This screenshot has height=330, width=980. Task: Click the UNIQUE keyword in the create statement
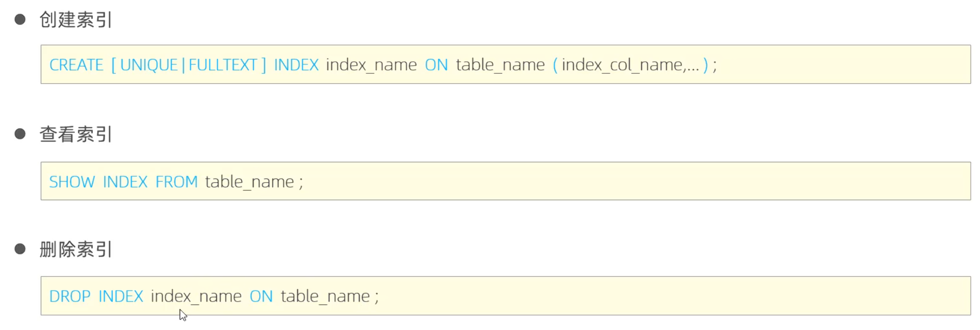(149, 65)
